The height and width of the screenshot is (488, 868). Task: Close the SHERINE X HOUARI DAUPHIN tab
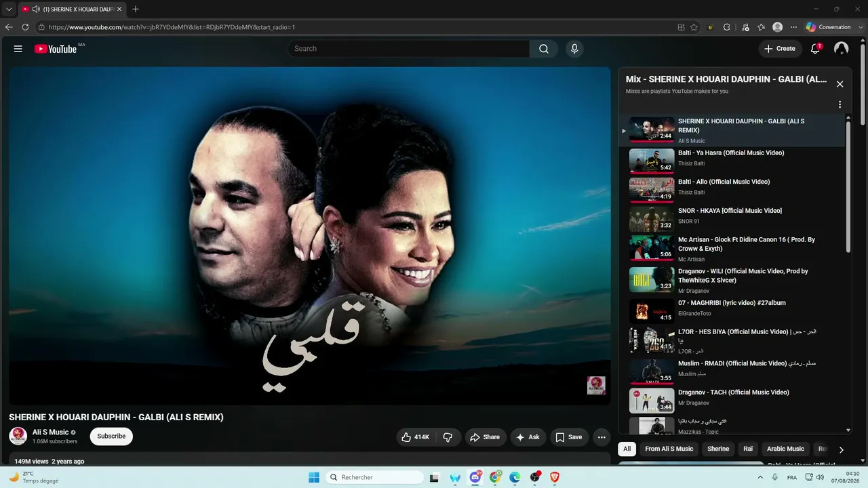119,9
